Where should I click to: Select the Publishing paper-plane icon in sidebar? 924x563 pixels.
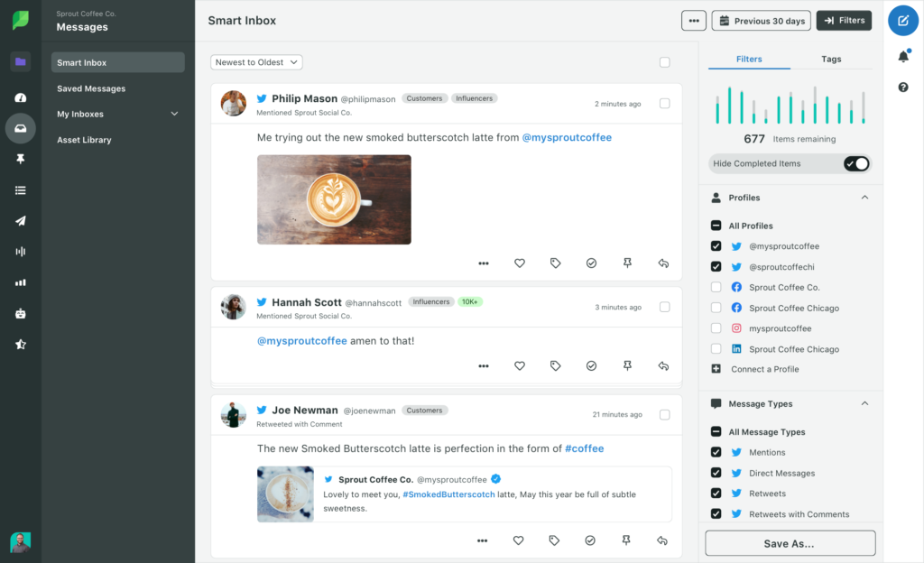20,220
